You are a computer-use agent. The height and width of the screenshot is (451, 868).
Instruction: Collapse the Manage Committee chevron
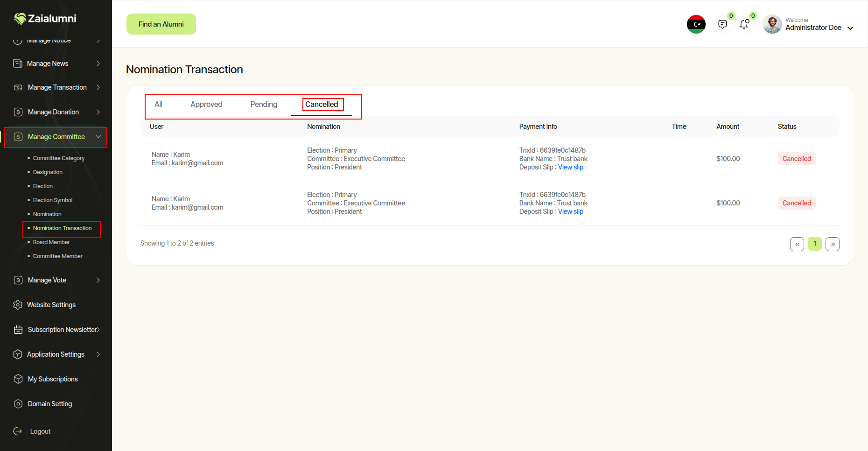pos(98,137)
